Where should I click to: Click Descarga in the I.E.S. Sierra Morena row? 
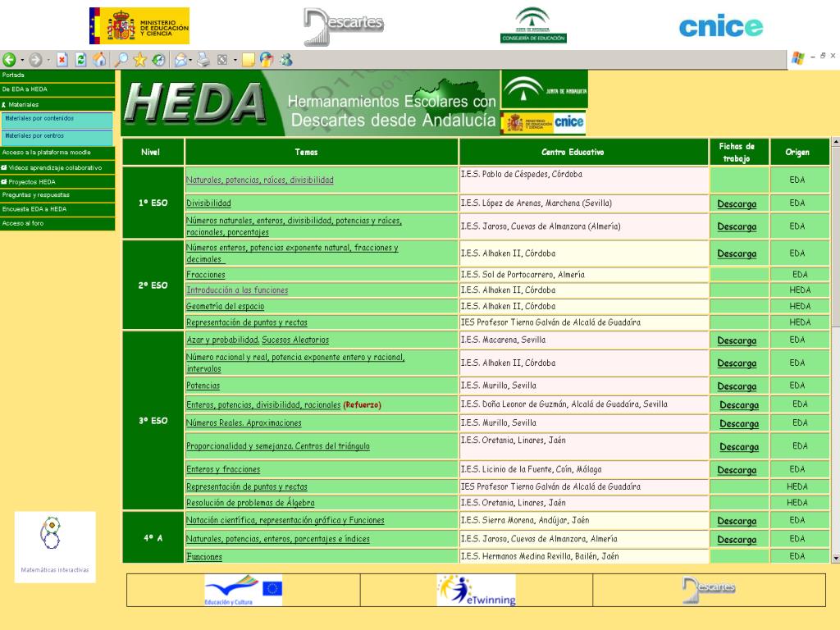coord(737,521)
